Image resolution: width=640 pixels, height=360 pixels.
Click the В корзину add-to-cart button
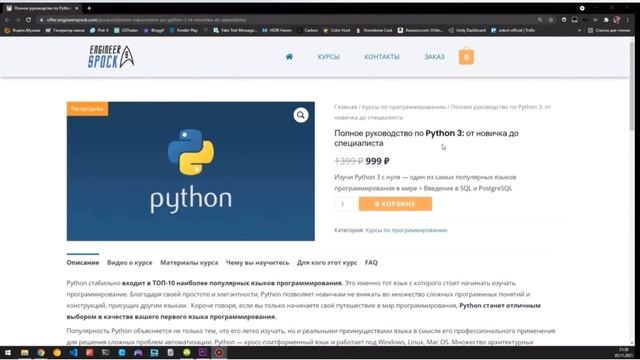[395, 204]
